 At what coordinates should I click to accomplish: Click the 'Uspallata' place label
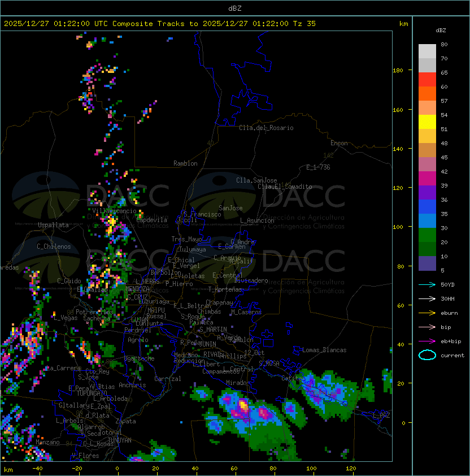(x=53, y=225)
